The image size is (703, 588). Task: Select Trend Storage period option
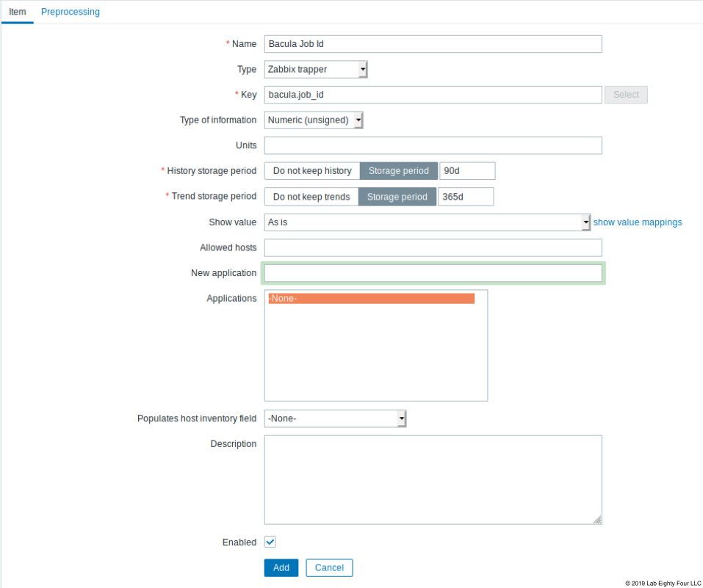(397, 197)
